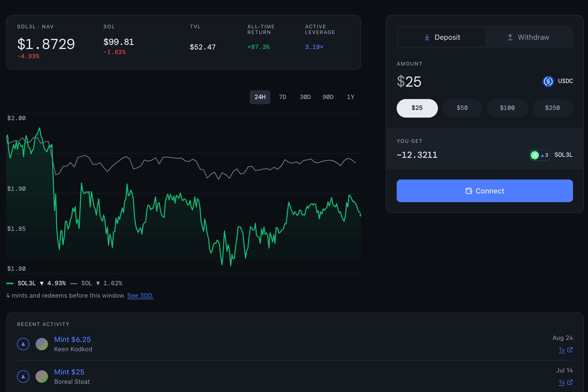Click the SOL legend 1.62% value
Image resolution: width=588 pixels, height=392 pixels.
pos(113,283)
